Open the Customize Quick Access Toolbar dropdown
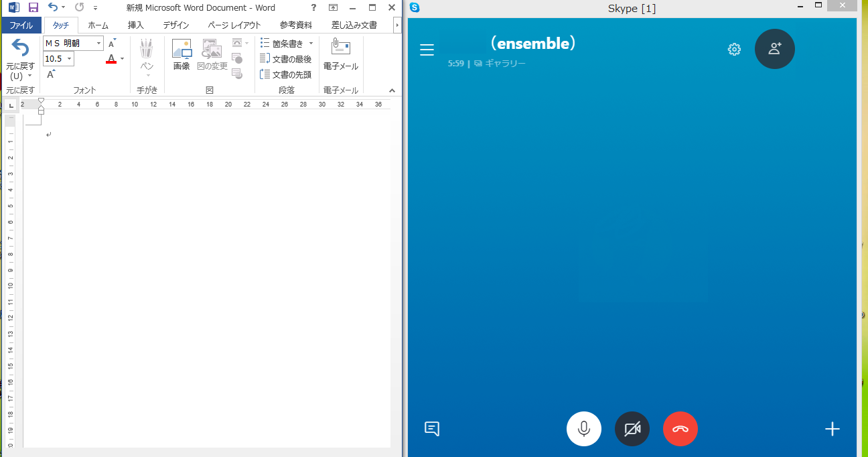868x457 pixels. 95,8
